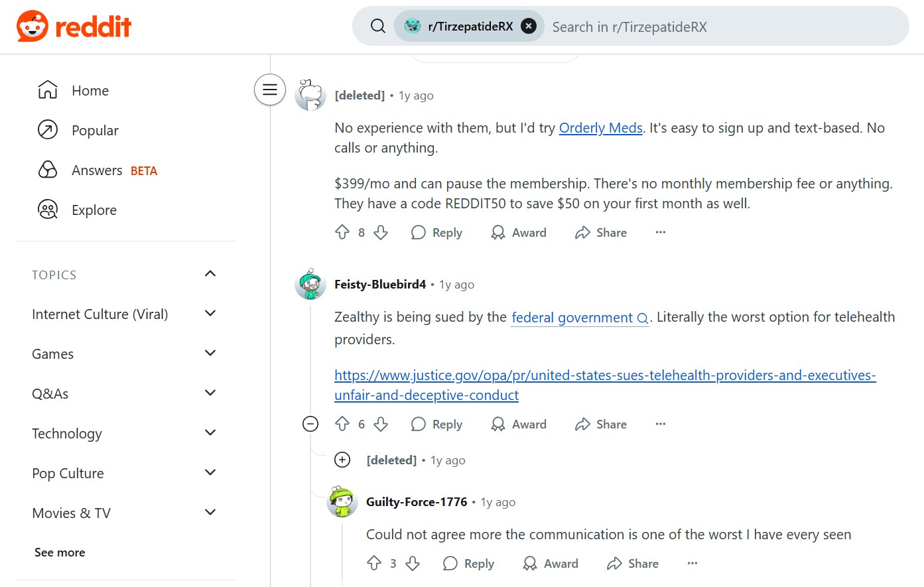Share the Feisty-Bluebird4 comment
924x587 pixels.
[x=601, y=424]
